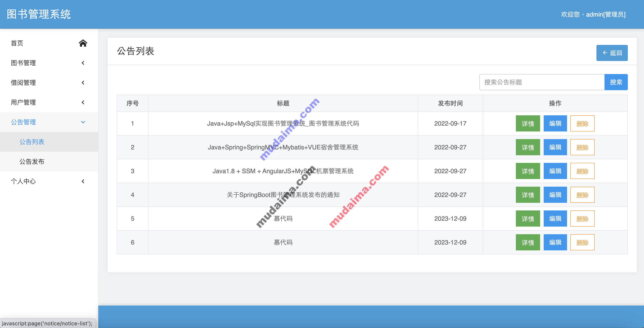
Task: Click the 搜索 button
Action: (x=616, y=82)
